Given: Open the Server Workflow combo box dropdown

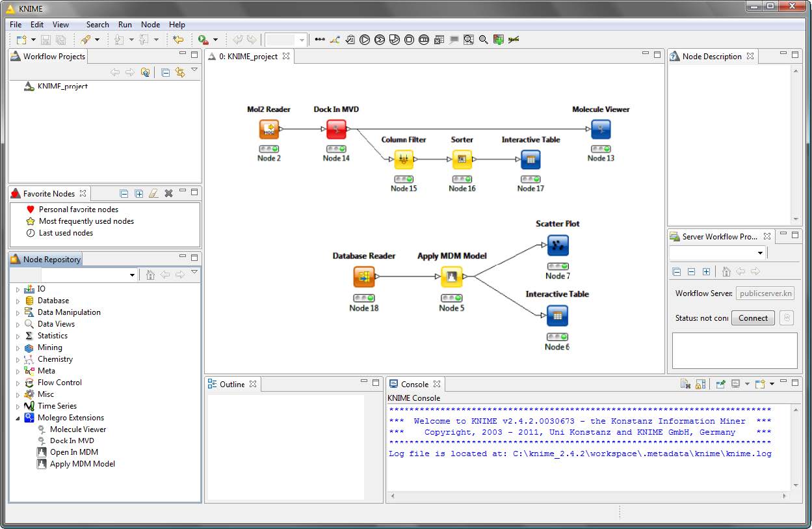Looking at the screenshot, I should coord(760,253).
